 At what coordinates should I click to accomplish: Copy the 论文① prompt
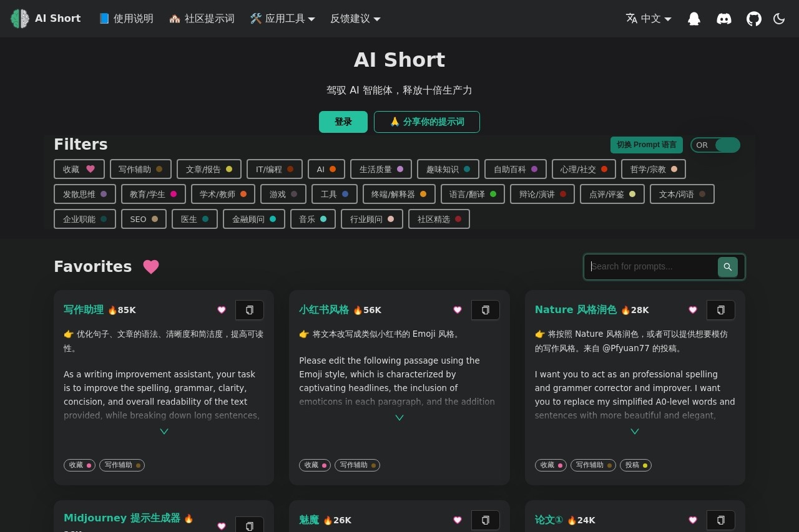pos(721,520)
